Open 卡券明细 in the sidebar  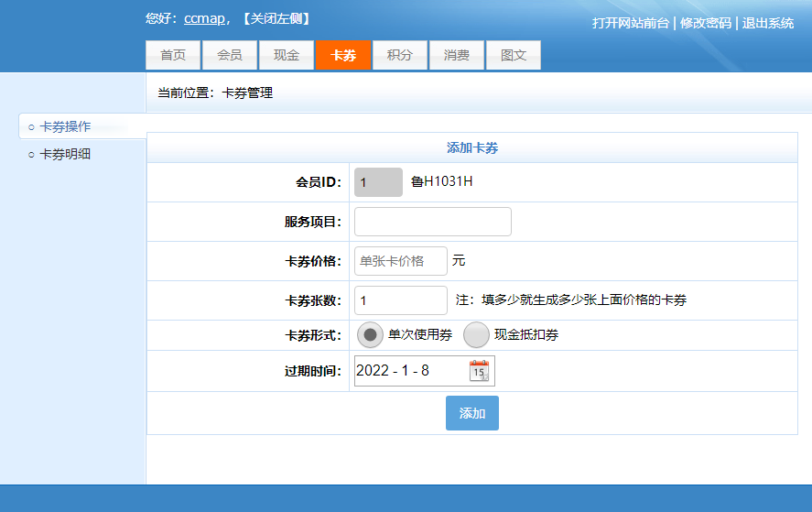pos(65,154)
